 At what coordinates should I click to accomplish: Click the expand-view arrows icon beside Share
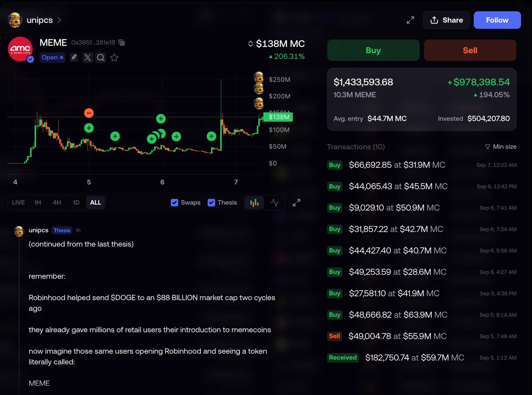click(411, 20)
